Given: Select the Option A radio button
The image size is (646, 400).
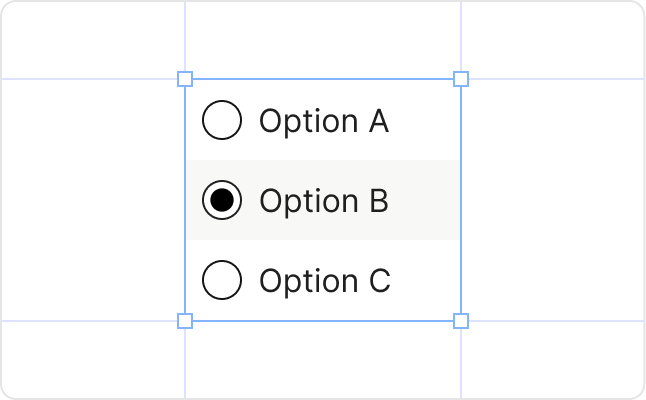Looking at the screenshot, I should point(222,121).
